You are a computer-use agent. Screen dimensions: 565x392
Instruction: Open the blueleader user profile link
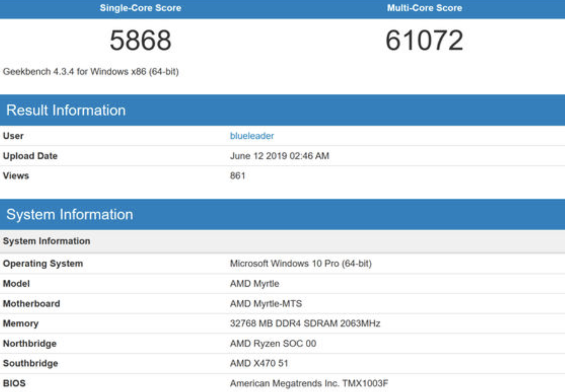(252, 136)
